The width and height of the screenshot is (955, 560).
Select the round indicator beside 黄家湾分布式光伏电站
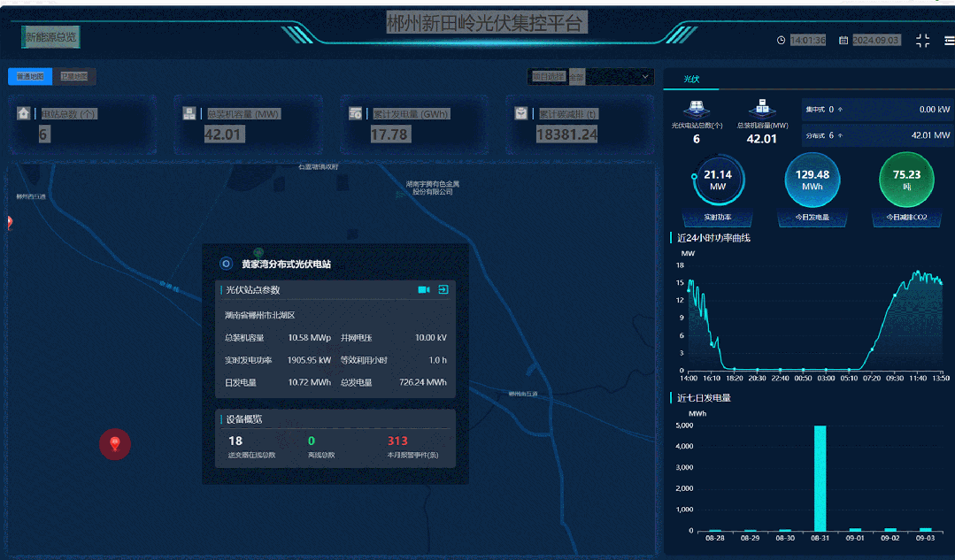click(226, 264)
